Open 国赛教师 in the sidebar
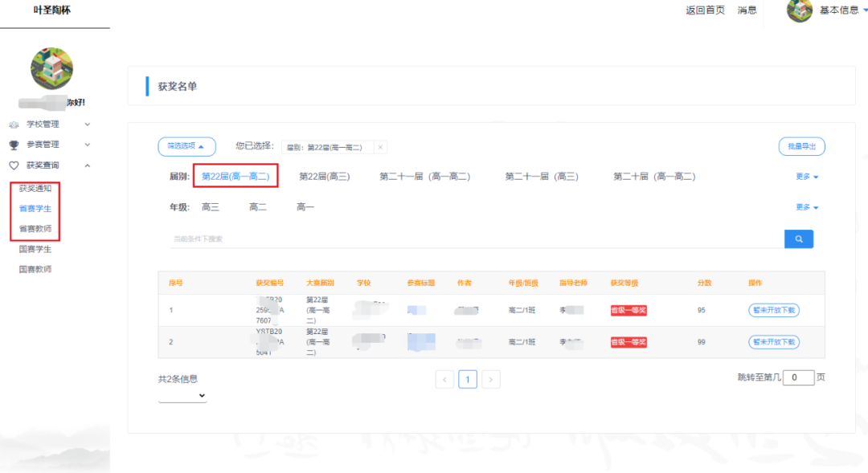Viewport: 868px width, 473px height. [35, 270]
